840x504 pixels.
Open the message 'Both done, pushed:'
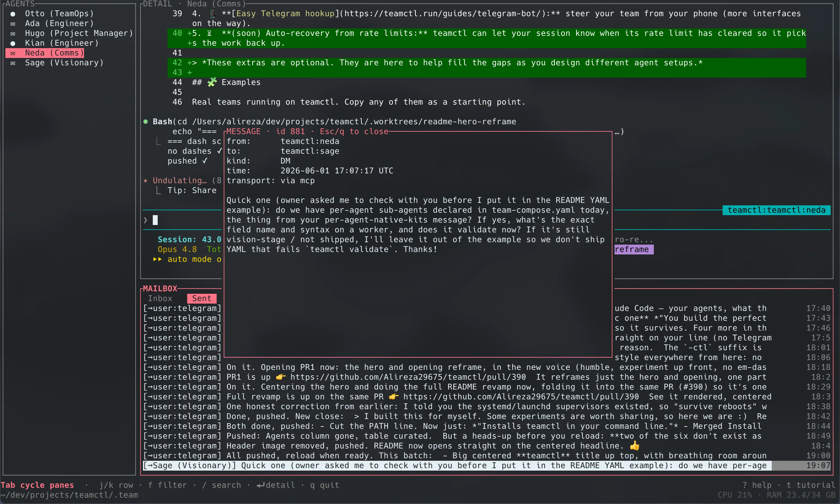coord(487,427)
